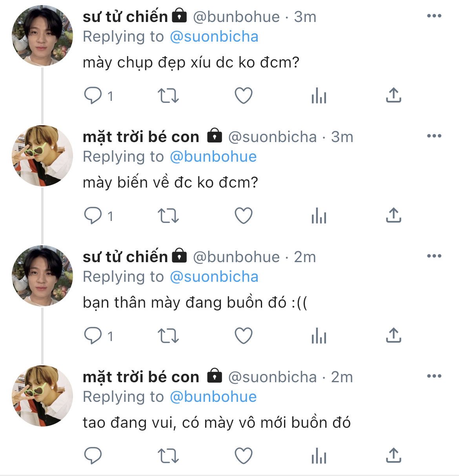Share the 'mày biến về đc ko' tweet
Viewport: 459px width, 476px height.
pos(393,216)
